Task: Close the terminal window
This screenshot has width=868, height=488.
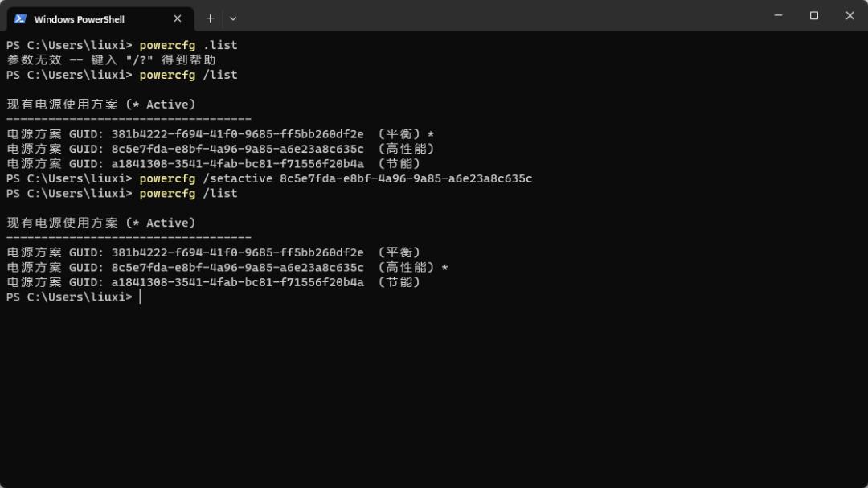Action: 850,15
